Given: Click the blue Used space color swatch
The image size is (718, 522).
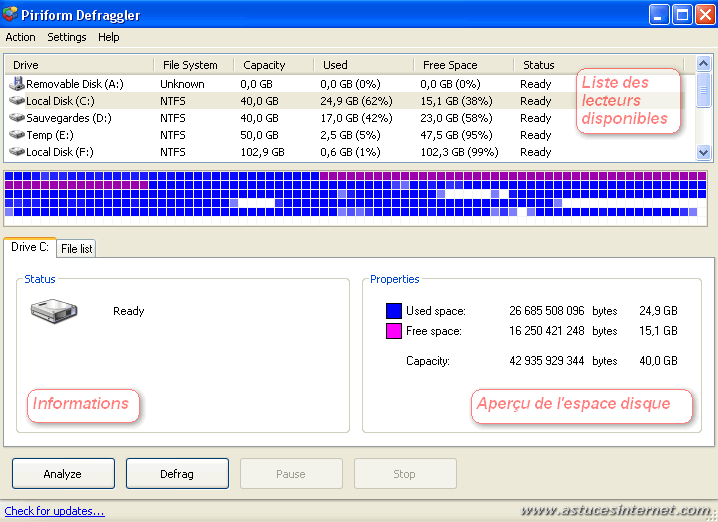Looking at the screenshot, I should coord(394,311).
